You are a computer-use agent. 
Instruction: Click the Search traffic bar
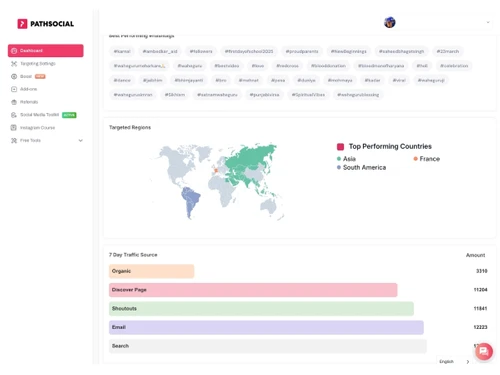click(268, 346)
